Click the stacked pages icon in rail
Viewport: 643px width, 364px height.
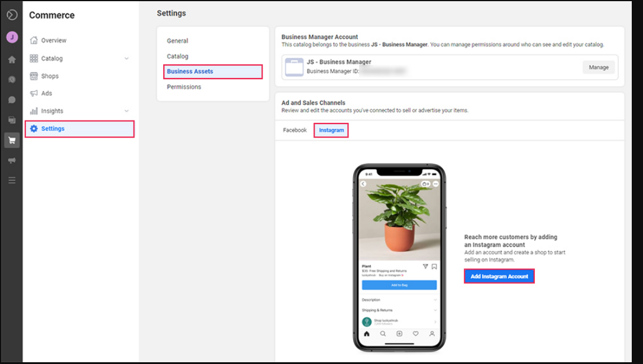click(x=12, y=120)
